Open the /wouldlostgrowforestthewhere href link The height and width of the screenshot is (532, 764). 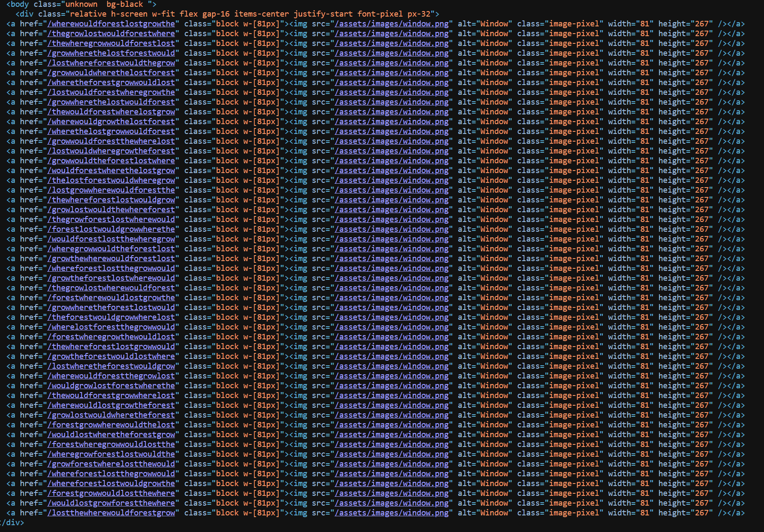[x=111, y=503]
